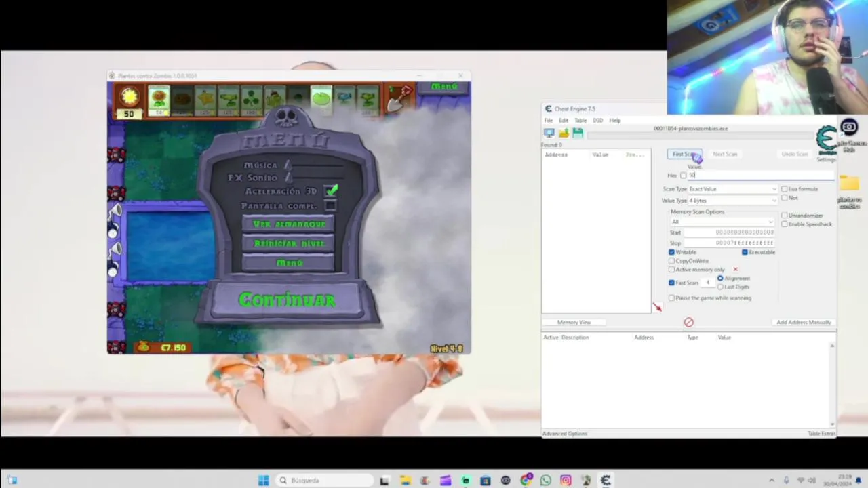Enable Active memory only checkbox

[x=671, y=270]
